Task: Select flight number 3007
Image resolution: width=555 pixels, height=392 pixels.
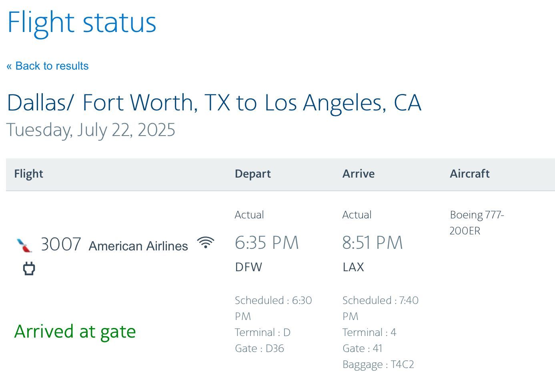Action: (x=61, y=244)
